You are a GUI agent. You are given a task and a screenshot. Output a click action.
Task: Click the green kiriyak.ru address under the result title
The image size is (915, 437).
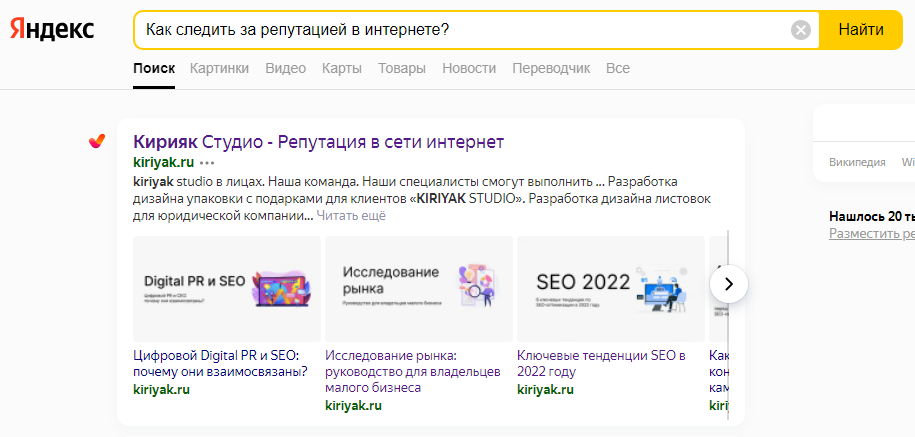tap(163, 162)
